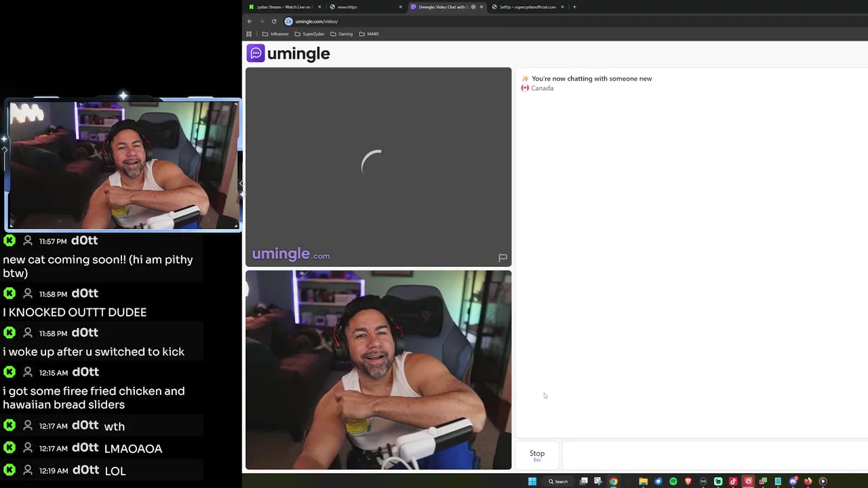
Task: Open the media player icon on taskbar
Action: pyautogui.click(x=823, y=481)
